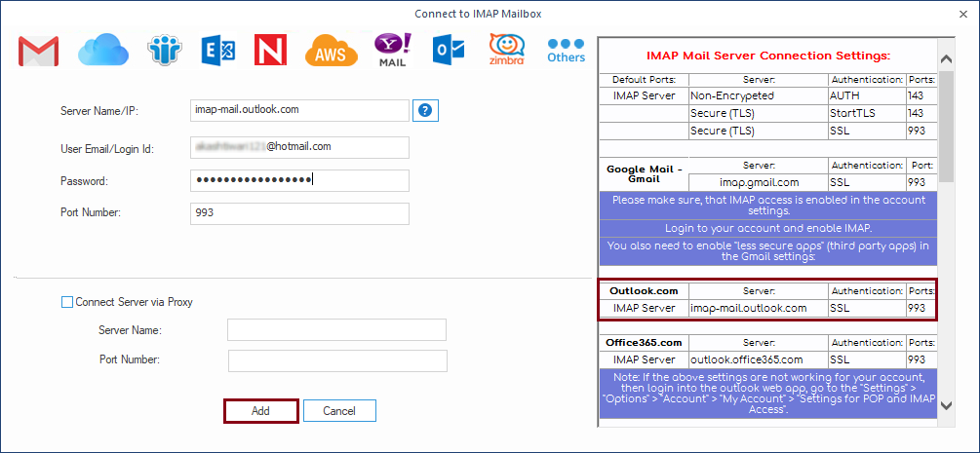Click the AUTH authentication cell
Viewport: 980px width, 453px height.
click(867, 95)
